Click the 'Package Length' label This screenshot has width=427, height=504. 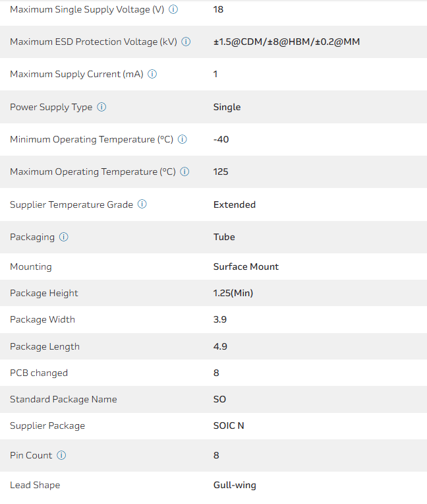tap(45, 346)
